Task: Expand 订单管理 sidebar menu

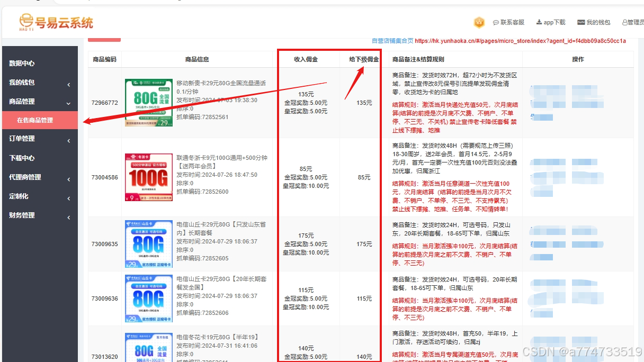Action: (x=40, y=139)
